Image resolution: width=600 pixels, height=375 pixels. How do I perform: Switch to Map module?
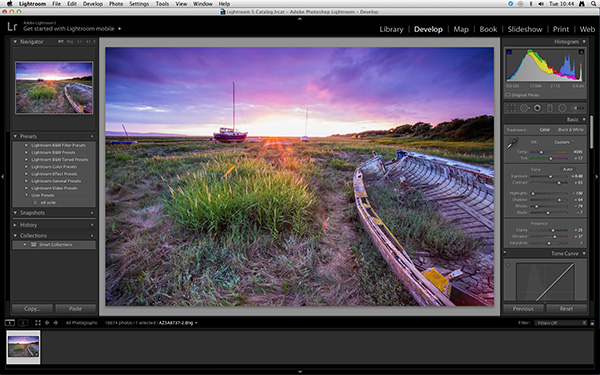(x=461, y=29)
